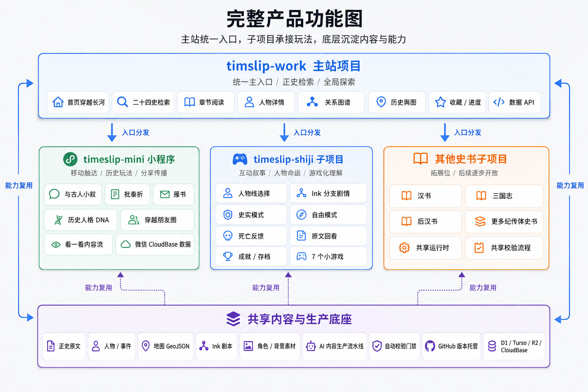Click the checked shield icon in 自动校验门禁

point(377,346)
